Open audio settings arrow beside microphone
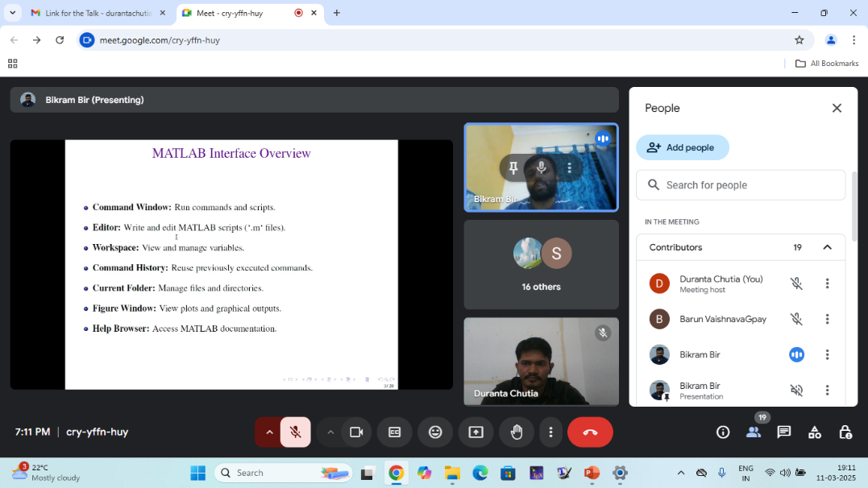Viewport: 868px width, 488px height. click(x=269, y=432)
